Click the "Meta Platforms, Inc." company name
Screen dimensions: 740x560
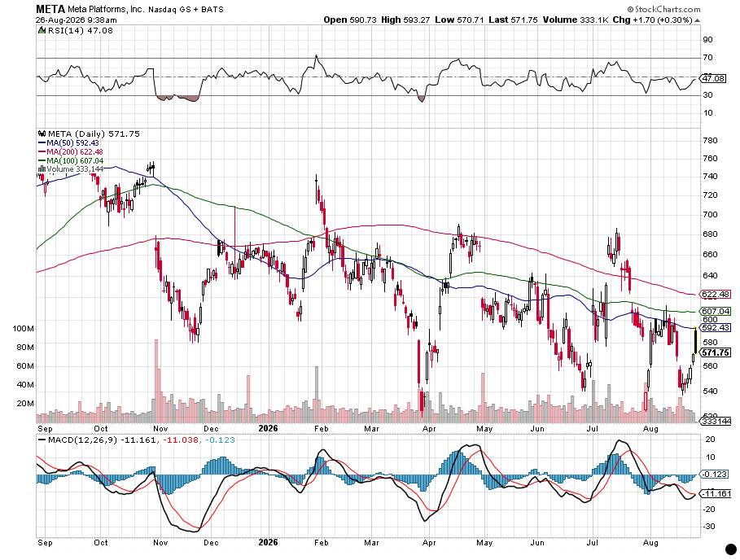(x=106, y=10)
